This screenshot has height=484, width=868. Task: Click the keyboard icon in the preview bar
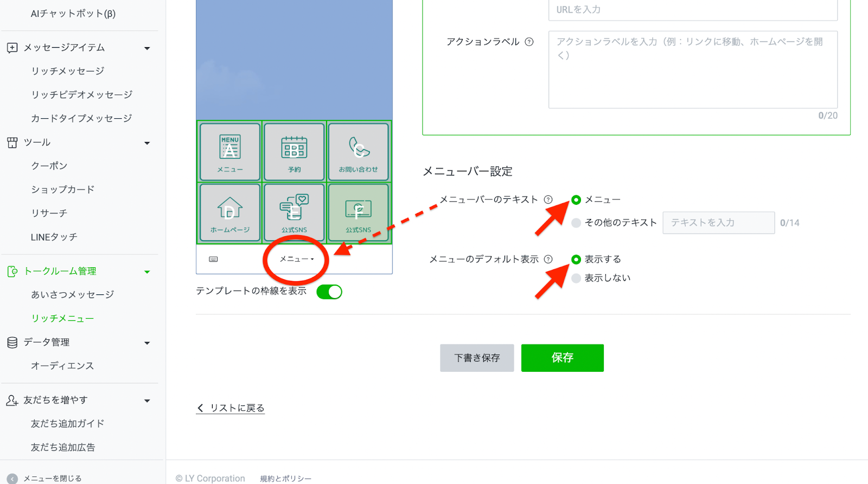pyautogui.click(x=213, y=259)
